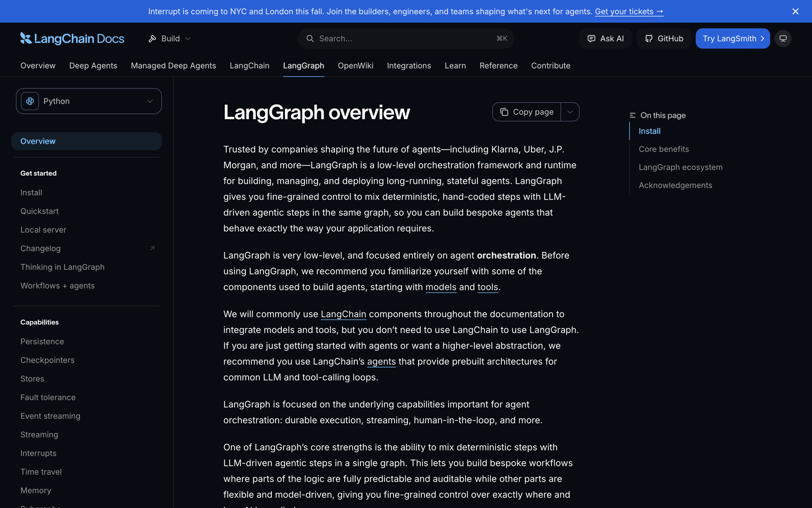Viewport: 812px width, 508px height.
Task: Click the Copy page button
Action: pyautogui.click(x=527, y=112)
